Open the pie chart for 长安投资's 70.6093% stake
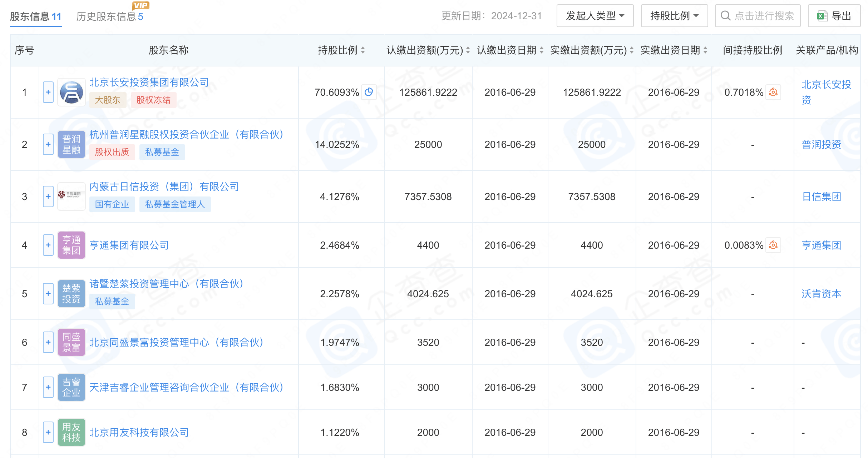The height and width of the screenshot is (458, 868). click(x=369, y=92)
